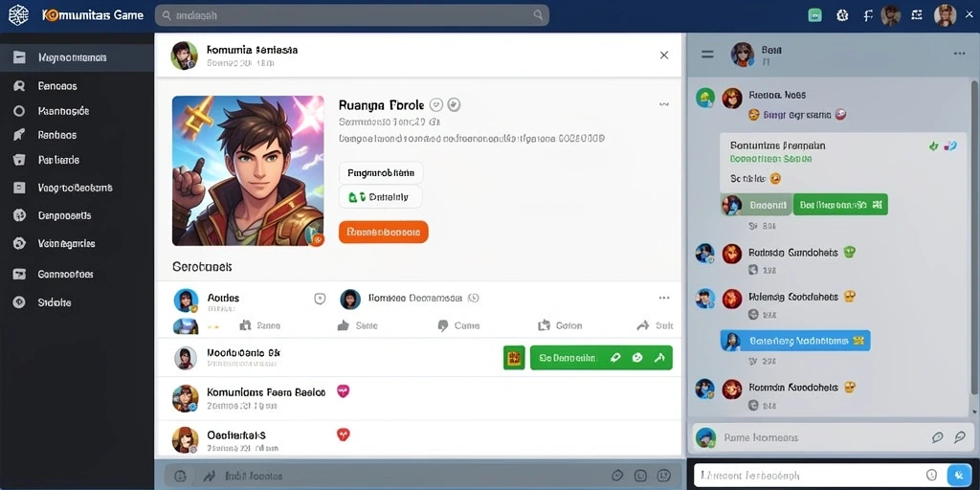The width and height of the screenshot is (980, 490).
Task: Open the dark-haired avatar in top bar
Action: [x=891, y=15]
